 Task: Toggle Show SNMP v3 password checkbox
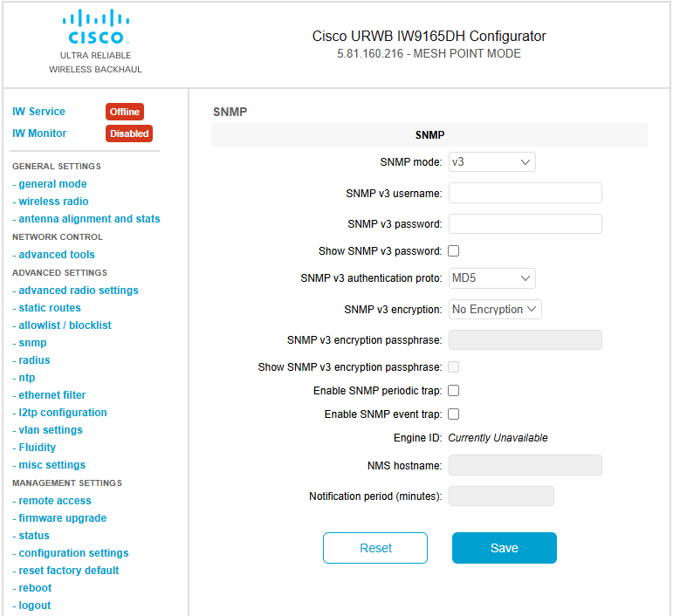click(454, 251)
